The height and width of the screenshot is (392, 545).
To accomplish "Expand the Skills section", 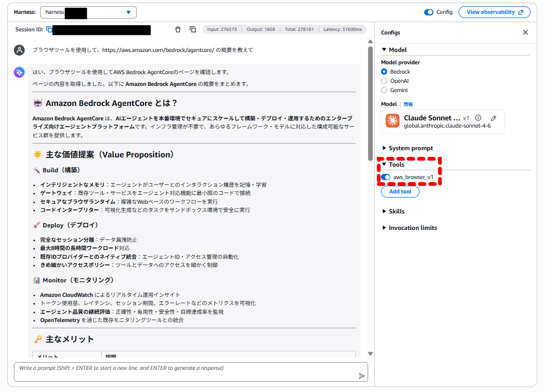I will coord(396,211).
